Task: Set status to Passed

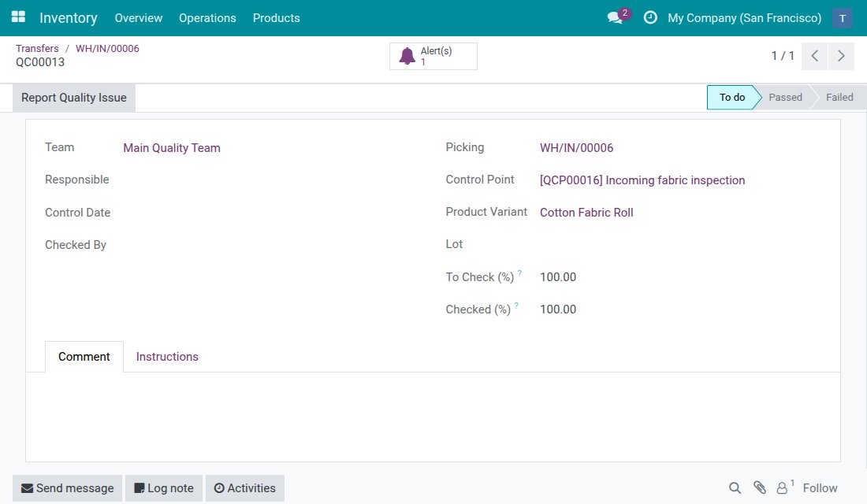Action: pyautogui.click(x=785, y=98)
